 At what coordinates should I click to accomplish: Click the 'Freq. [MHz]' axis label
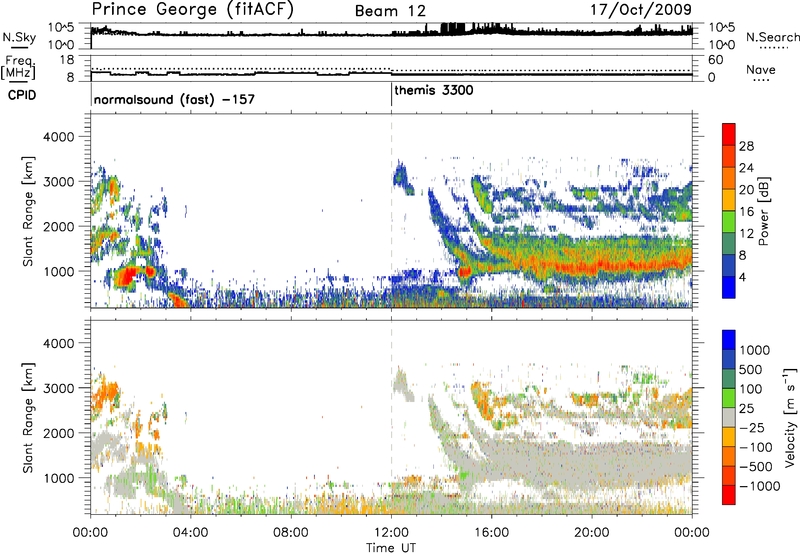tap(18, 68)
